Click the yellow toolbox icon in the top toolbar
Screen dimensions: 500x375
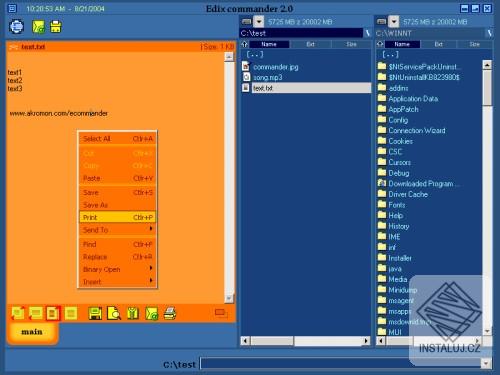[x=56, y=27]
